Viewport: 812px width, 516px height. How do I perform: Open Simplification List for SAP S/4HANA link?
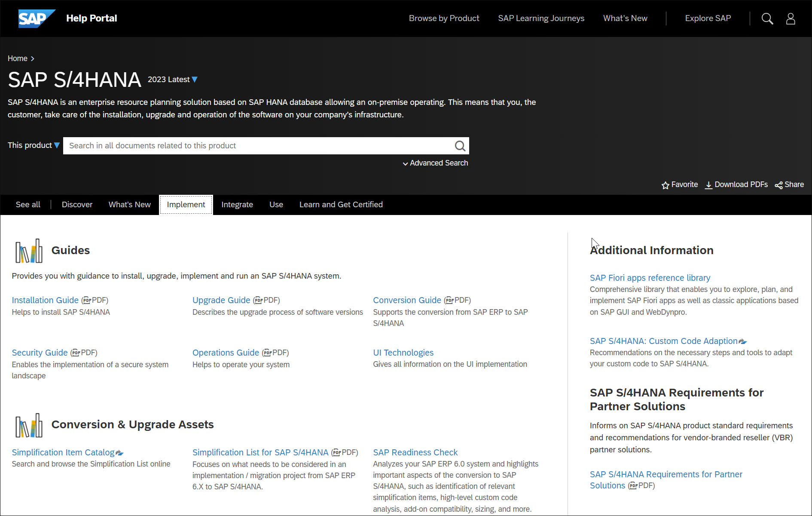pyautogui.click(x=260, y=452)
